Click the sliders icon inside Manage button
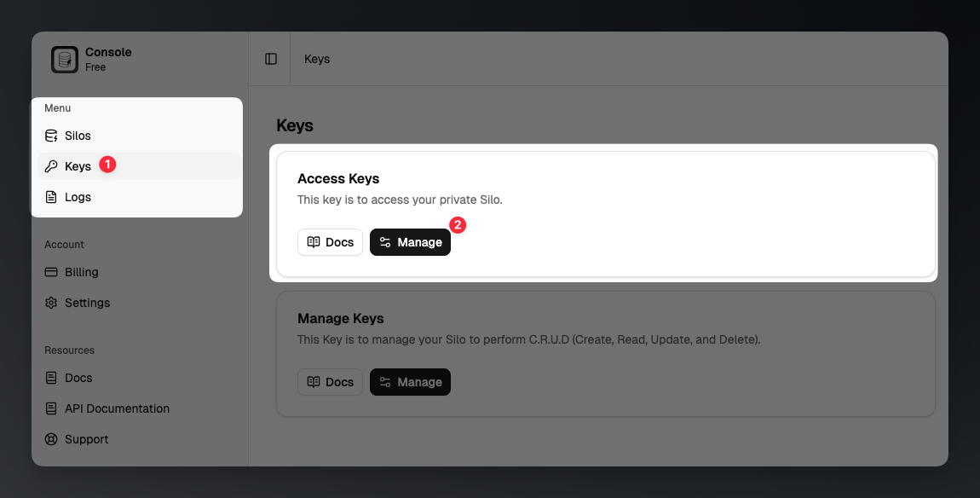Viewport: 980px width, 498px height. 385,241
